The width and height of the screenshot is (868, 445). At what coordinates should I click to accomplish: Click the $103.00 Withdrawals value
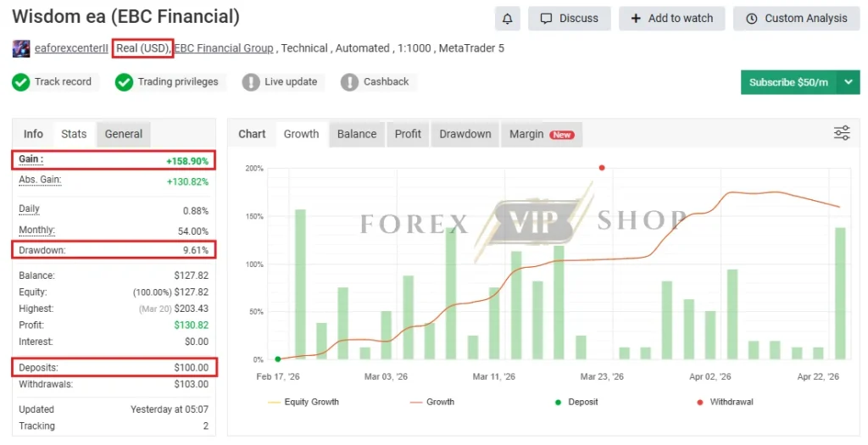coord(192,384)
